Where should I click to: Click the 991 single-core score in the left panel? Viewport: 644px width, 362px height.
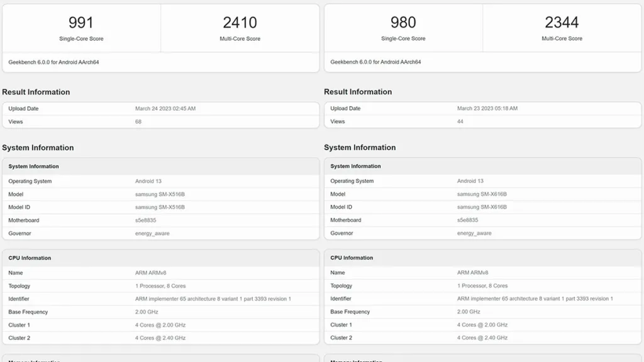(x=81, y=23)
